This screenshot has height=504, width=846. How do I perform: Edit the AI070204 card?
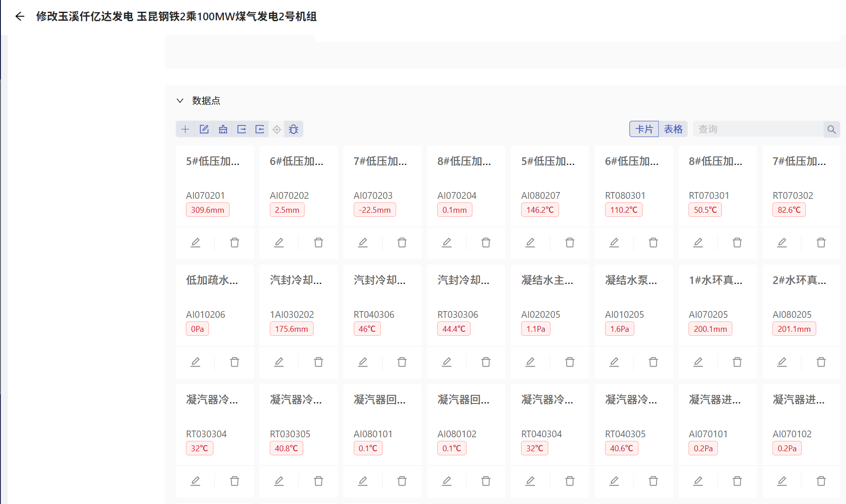pos(447,243)
